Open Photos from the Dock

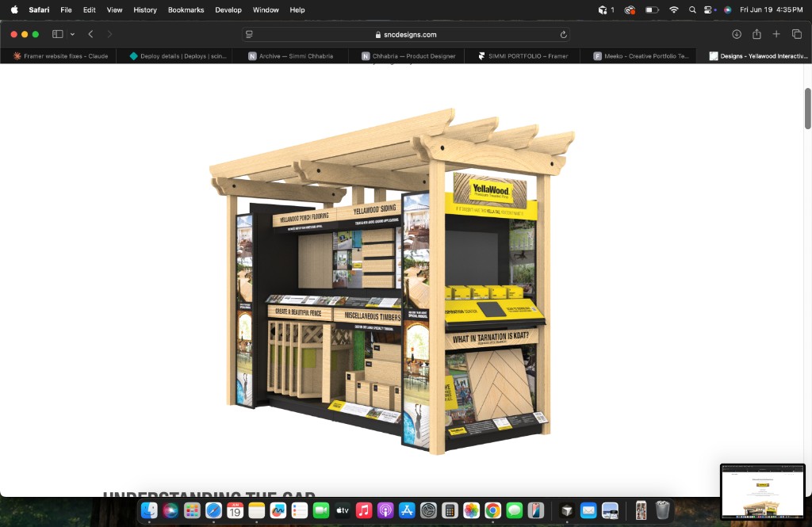pos(471,511)
